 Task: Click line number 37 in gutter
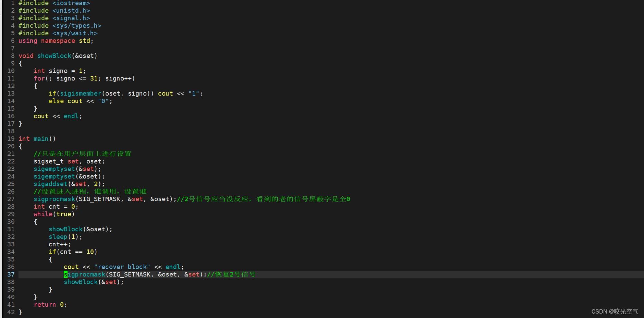tap(11, 274)
